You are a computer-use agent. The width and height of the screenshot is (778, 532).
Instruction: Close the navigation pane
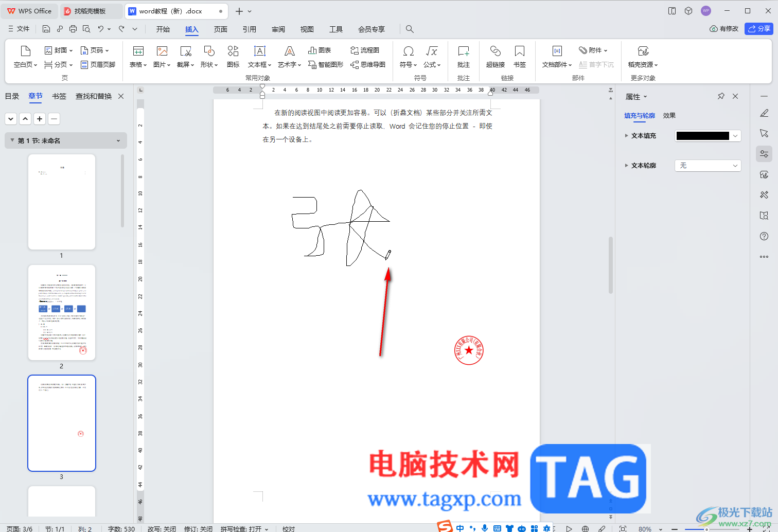tap(121, 96)
